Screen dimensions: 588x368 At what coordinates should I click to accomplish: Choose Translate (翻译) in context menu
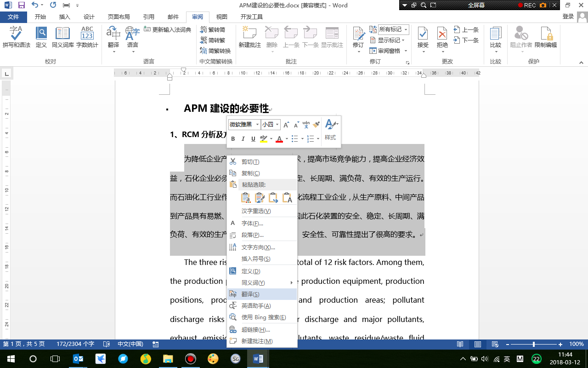coord(262,294)
